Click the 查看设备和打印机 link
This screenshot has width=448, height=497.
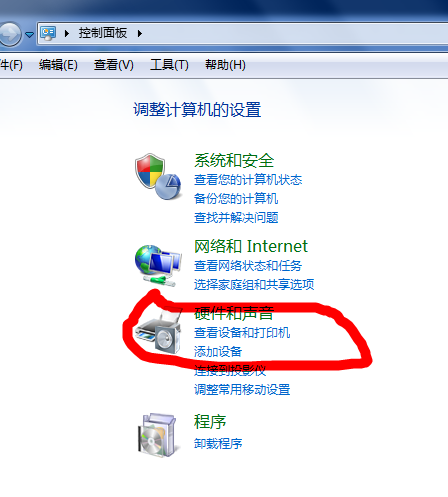pos(242,332)
